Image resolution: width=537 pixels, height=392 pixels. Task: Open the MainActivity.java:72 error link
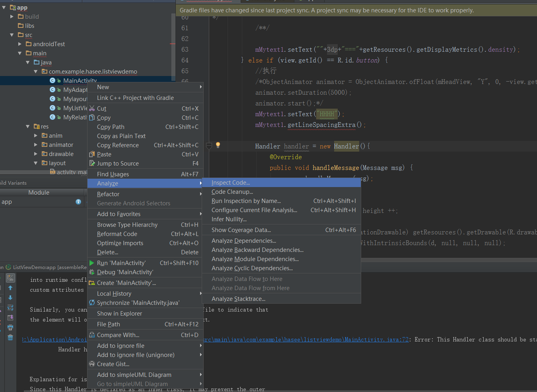[376, 340]
